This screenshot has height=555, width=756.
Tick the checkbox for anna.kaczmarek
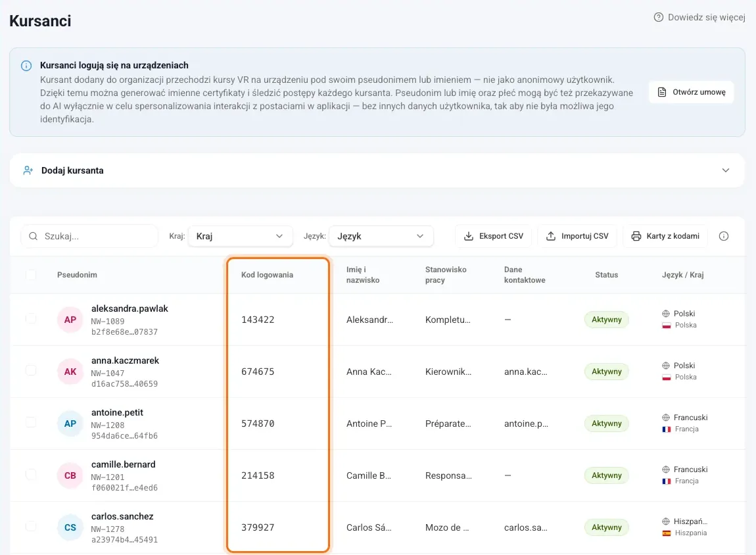[x=31, y=370]
